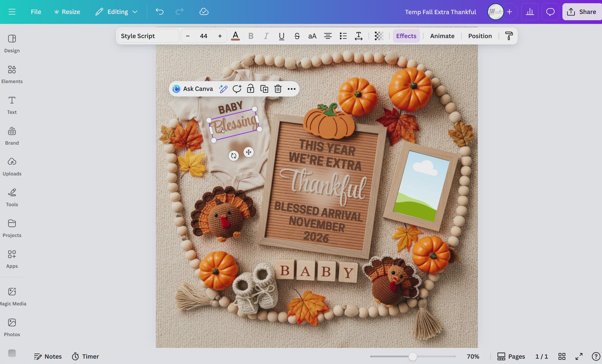Increase font size with the plus stepper
The width and height of the screenshot is (602, 364).
220,36
